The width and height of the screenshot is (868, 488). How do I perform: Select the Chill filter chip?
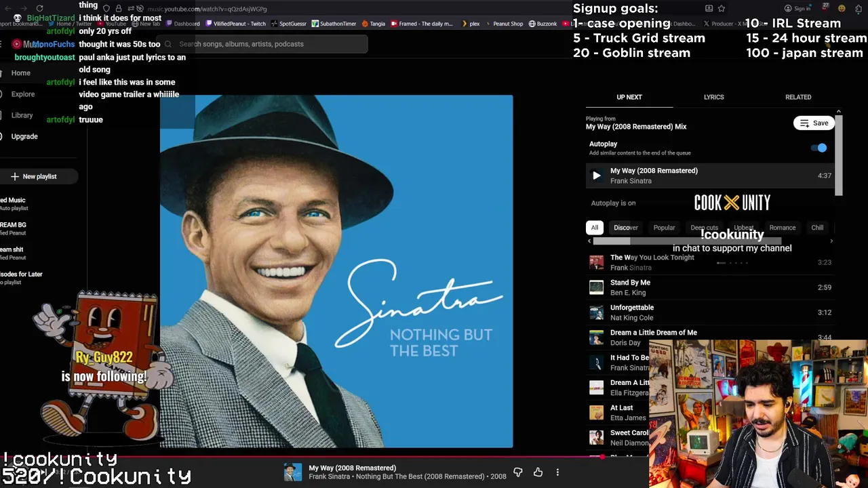point(817,228)
